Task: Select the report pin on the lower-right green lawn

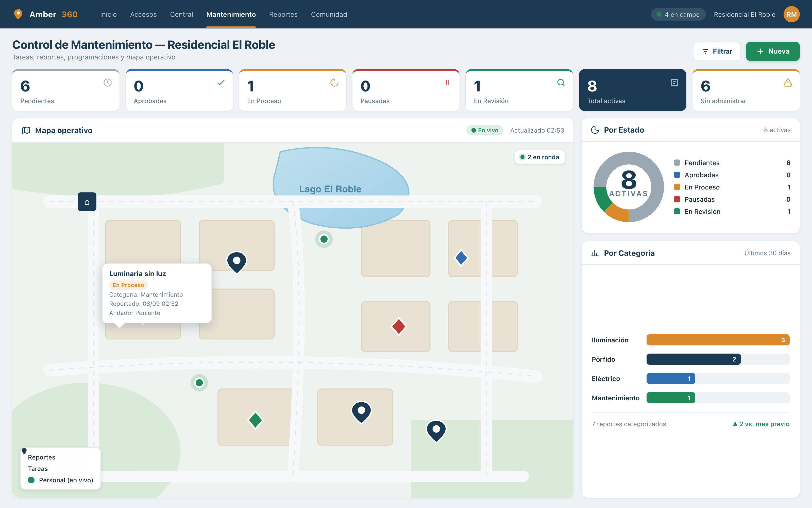Action: point(436,431)
